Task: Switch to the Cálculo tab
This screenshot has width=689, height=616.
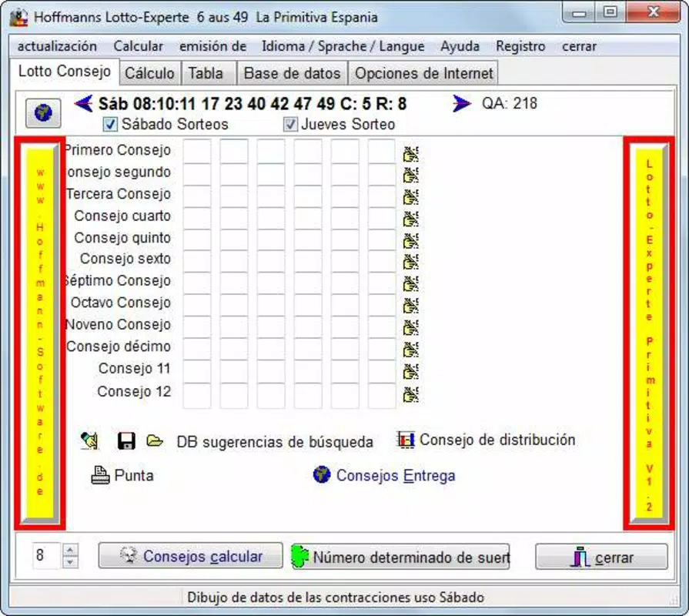Action: click(x=150, y=73)
